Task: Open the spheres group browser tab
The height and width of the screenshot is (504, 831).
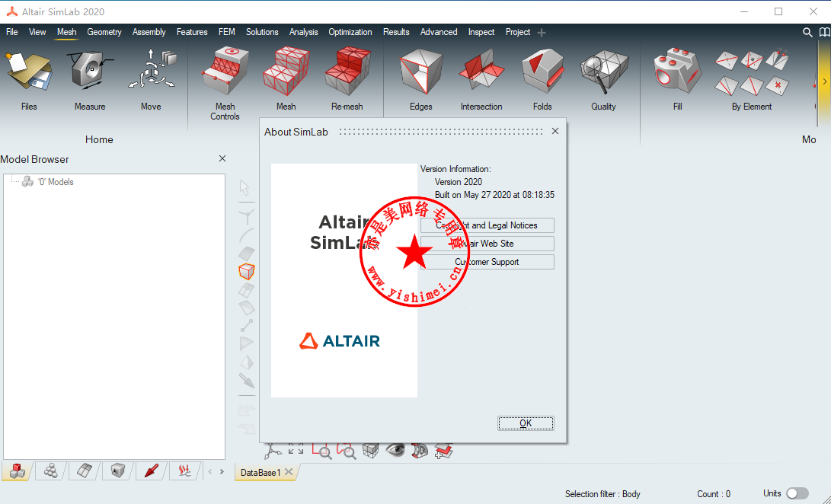Action: click(x=51, y=471)
